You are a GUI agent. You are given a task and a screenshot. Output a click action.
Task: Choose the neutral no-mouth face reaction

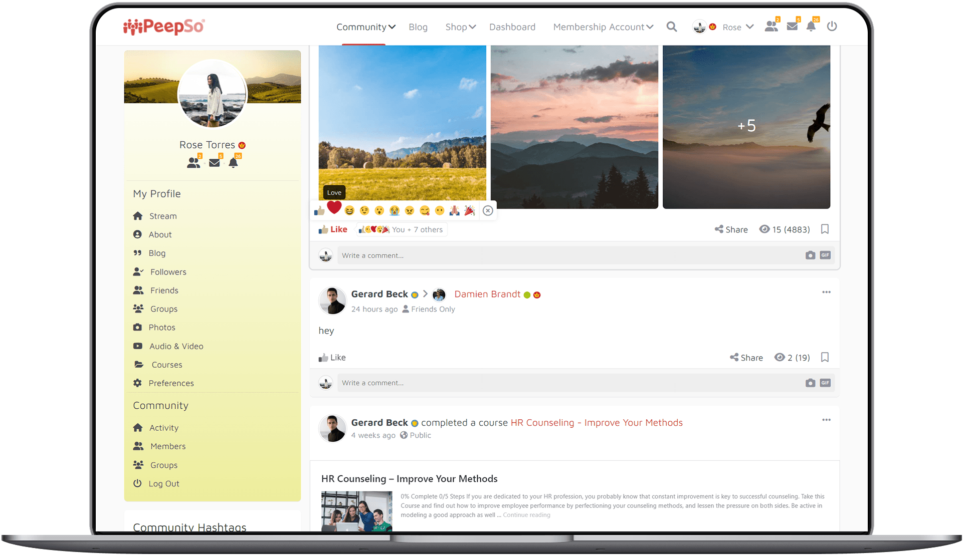(x=440, y=211)
